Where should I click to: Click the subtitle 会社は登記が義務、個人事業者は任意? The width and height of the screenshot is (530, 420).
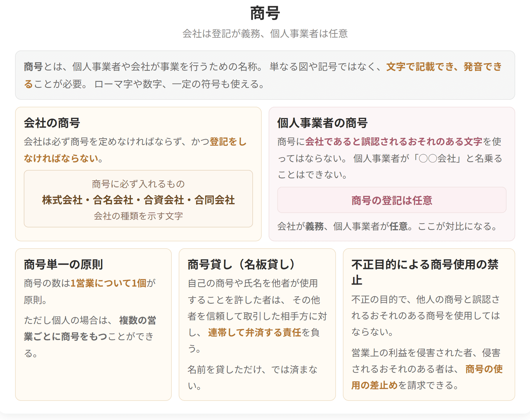pos(265,34)
